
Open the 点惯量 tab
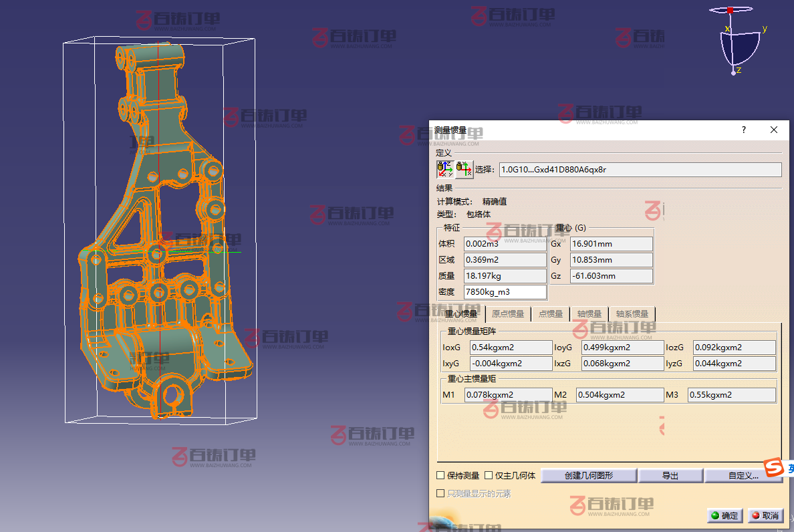(551, 313)
